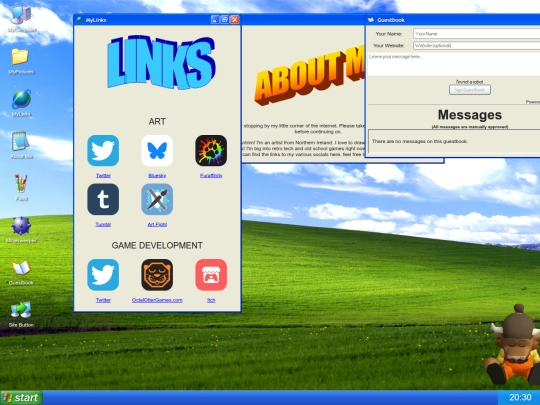
Task: Click the LINKS WordArt banner
Action: 162,62
